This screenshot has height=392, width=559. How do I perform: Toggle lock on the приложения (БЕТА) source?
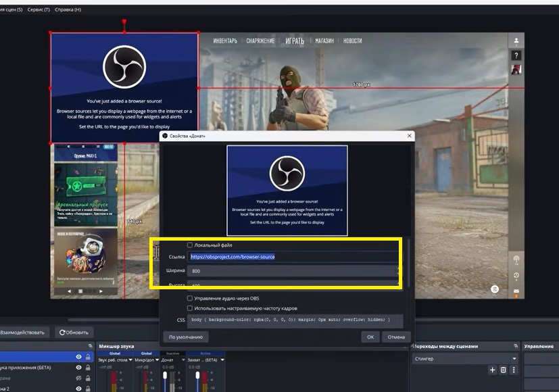(x=88, y=368)
